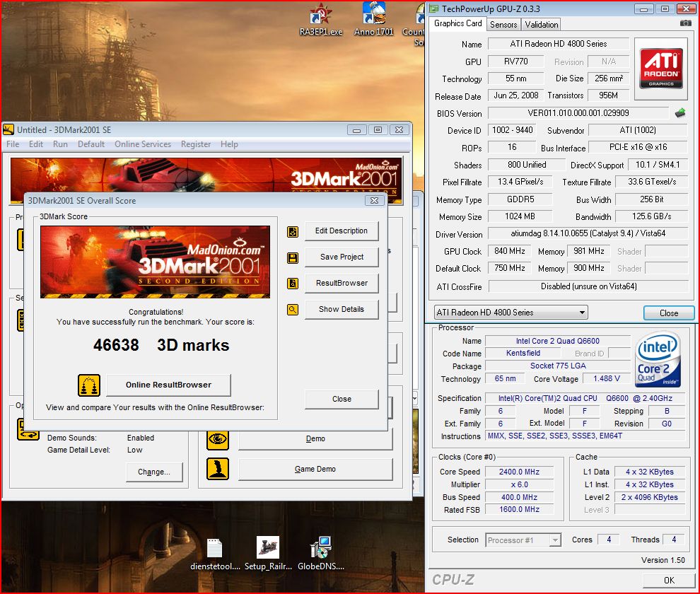This screenshot has height=594, width=700.
Task: Open the Edit menu in 3DMark2001
Action: click(x=36, y=144)
